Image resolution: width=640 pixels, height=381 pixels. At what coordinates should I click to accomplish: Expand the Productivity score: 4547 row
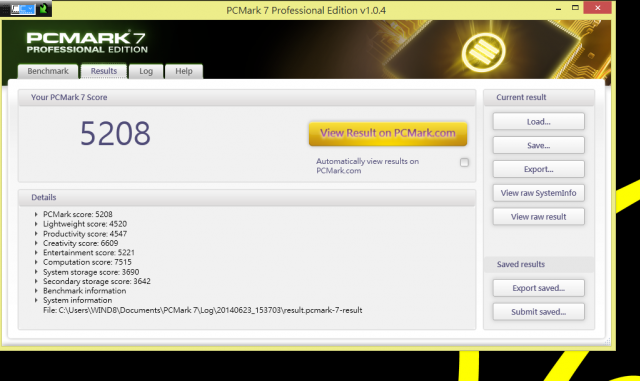[36, 234]
